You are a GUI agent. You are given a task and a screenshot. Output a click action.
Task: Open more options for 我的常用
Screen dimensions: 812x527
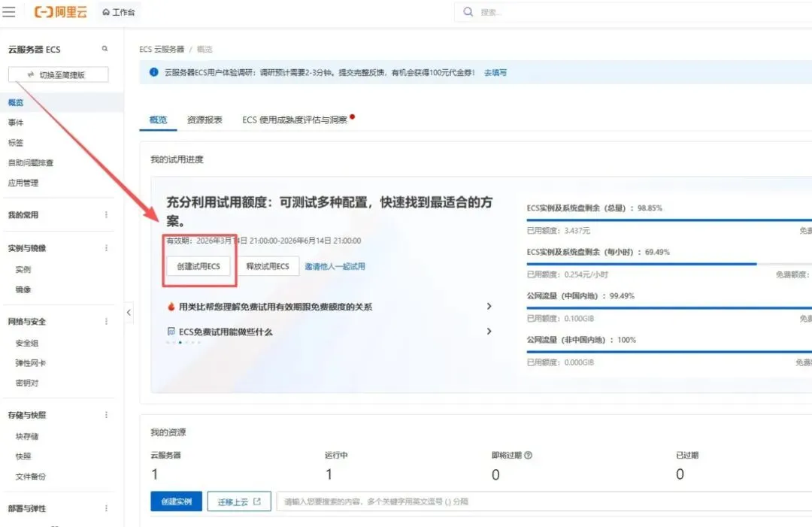click(106, 215)
